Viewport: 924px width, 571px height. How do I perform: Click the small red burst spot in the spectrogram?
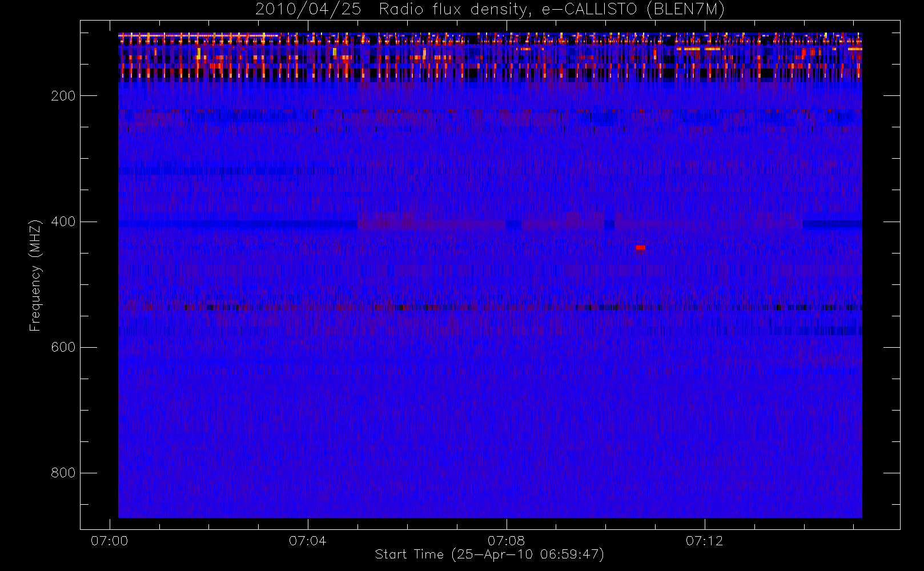coord(640,248)
